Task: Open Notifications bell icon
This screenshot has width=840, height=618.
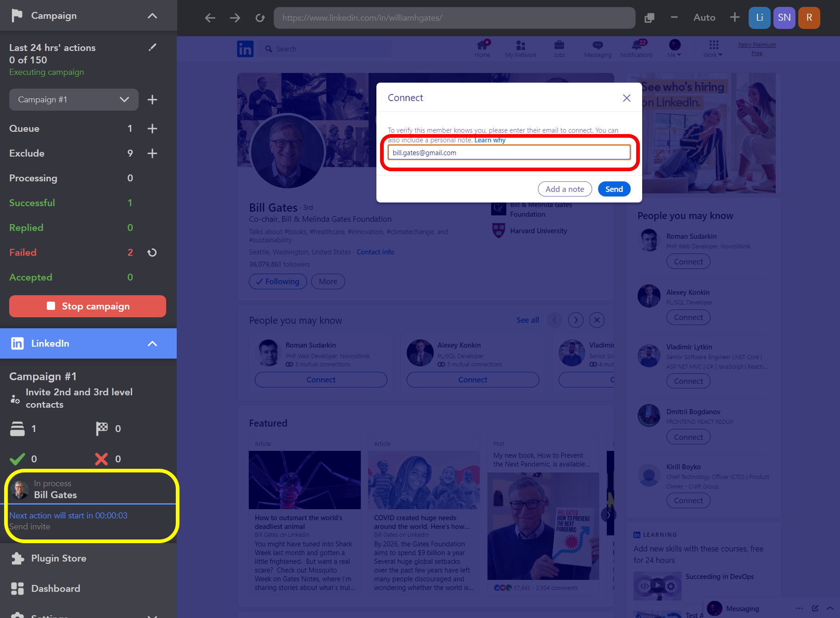Action: pos(636,49)
